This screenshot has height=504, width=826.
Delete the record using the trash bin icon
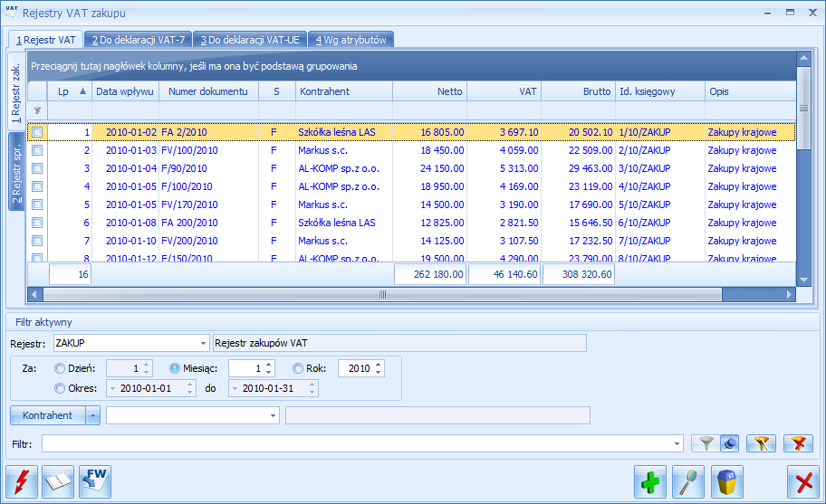tap(727, 481)
